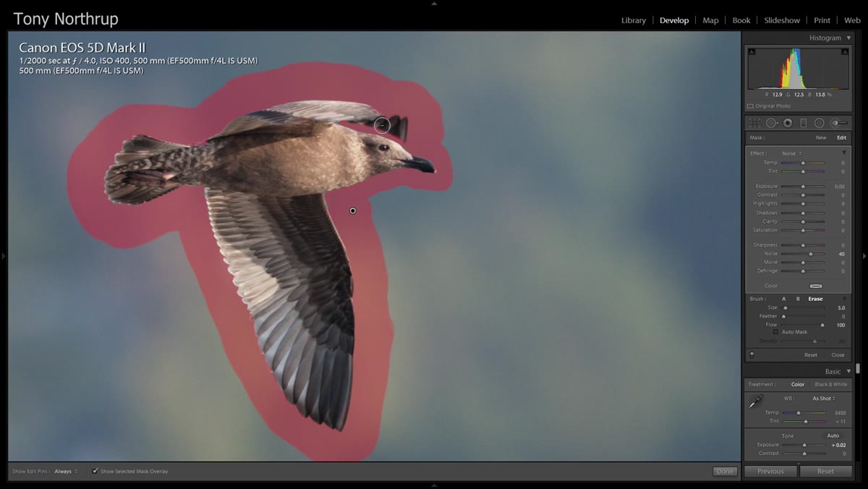Screen dimensions: 868x489
Task: Collapse the Histogram panel
Action: [x=849, y=38]
